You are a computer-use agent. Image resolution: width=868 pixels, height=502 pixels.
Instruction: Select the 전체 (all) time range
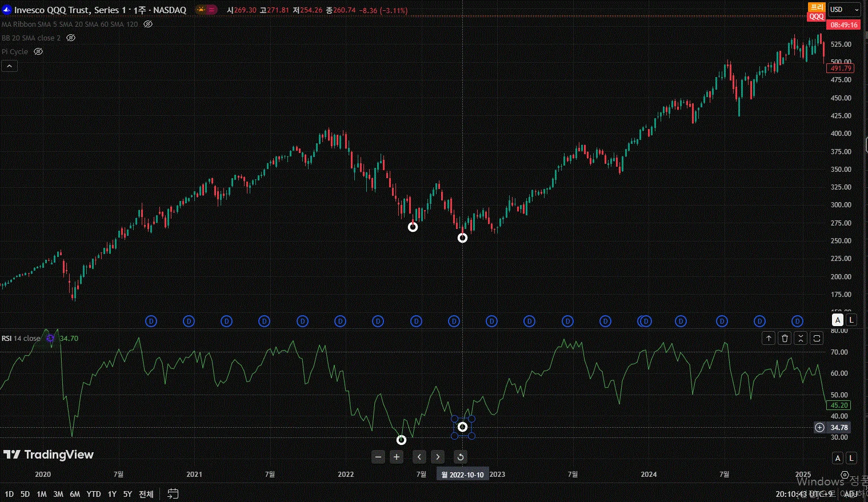146,494
